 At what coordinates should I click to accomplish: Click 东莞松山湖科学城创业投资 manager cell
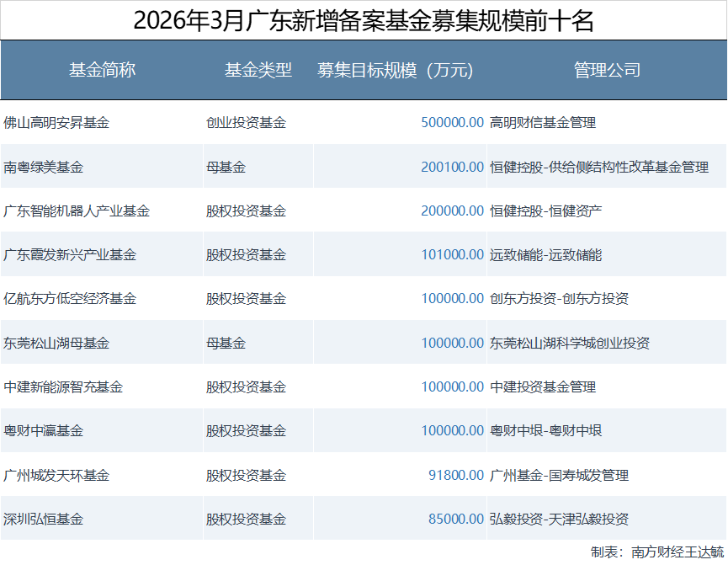click(x=570, y=344)
